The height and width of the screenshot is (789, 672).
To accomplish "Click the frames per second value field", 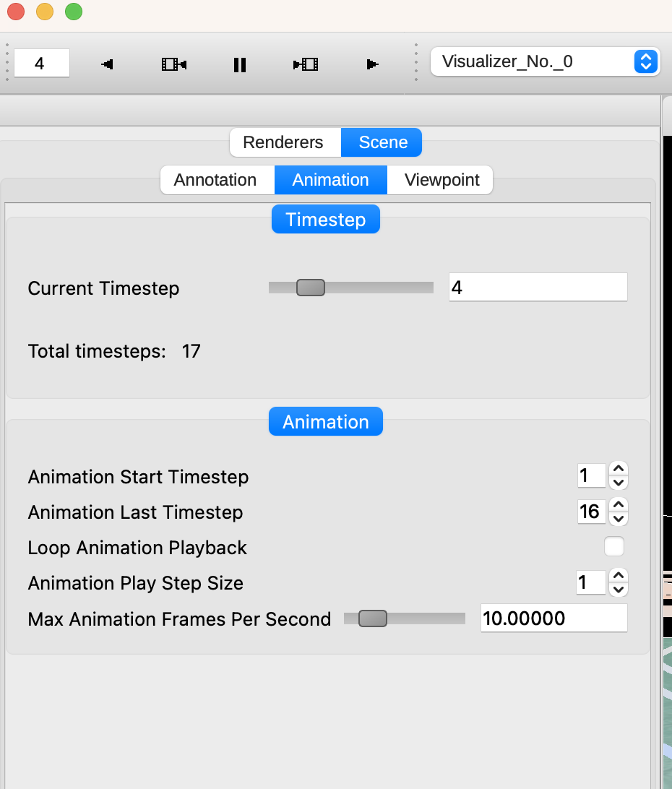I will [x=553, y=618].
